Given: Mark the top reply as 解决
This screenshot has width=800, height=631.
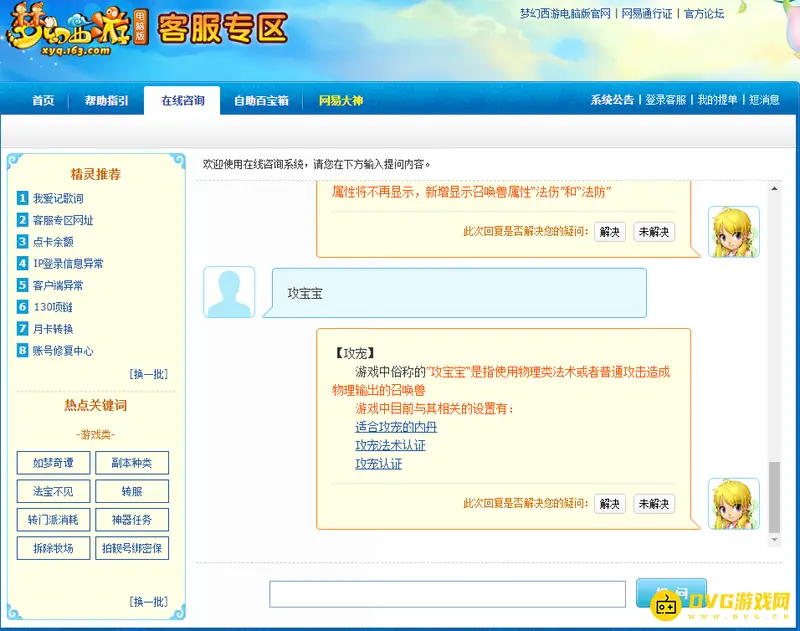Looking at the screenshot, I should pos(610,232).
